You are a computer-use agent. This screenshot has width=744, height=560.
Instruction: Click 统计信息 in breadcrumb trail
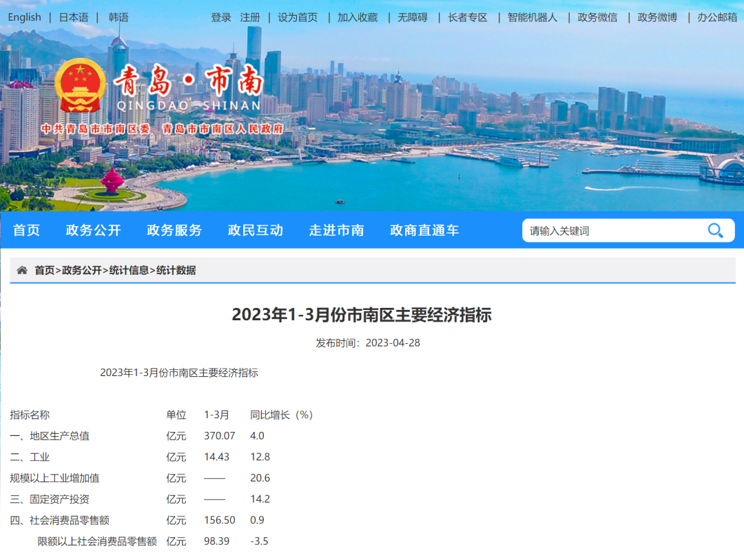pos(129,270)
